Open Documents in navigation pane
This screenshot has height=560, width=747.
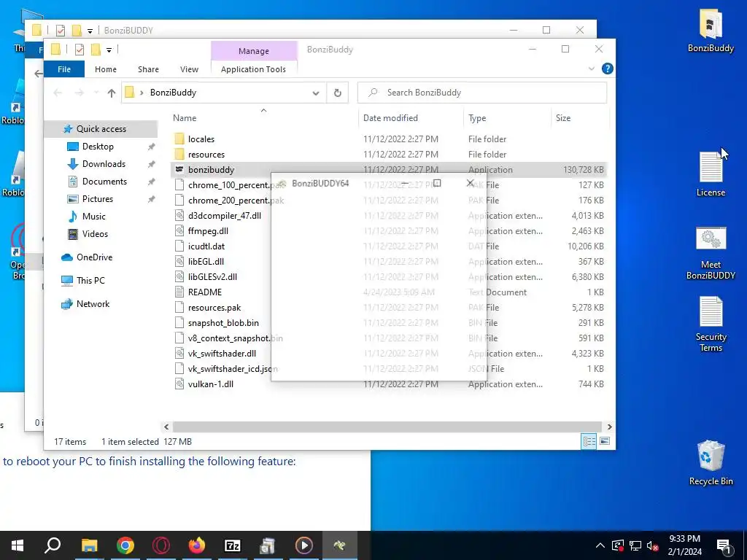pos(104,182)
